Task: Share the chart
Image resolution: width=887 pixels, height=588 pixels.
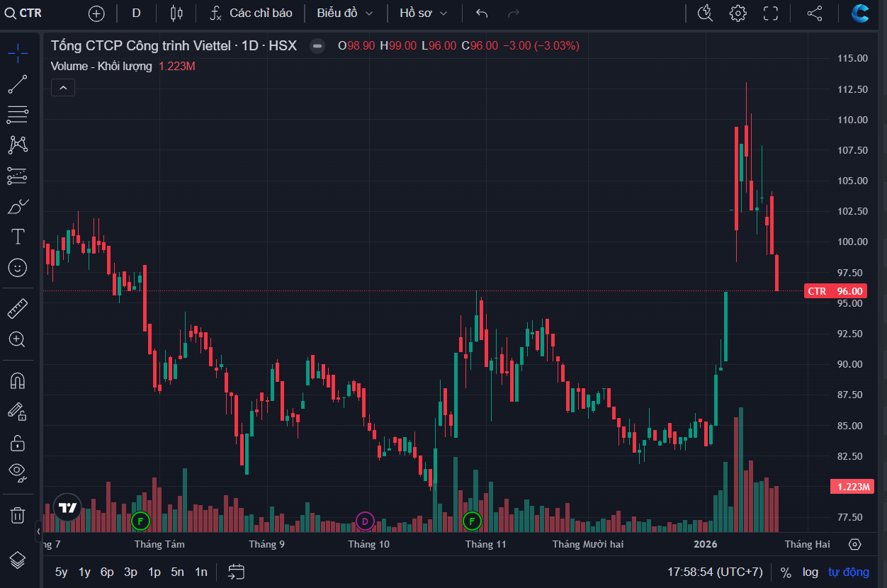Action: click(815, 13)
